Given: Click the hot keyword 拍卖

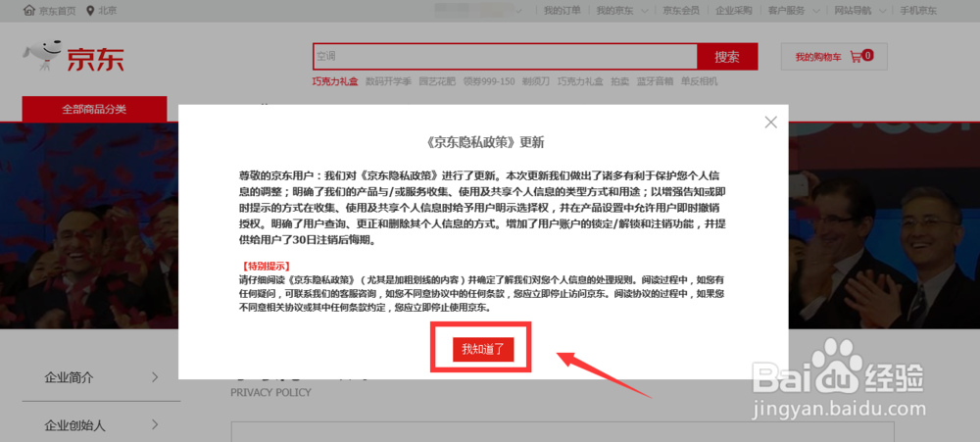Looking at the screenshot, I should pyautogui.click(x=619, y=81).
